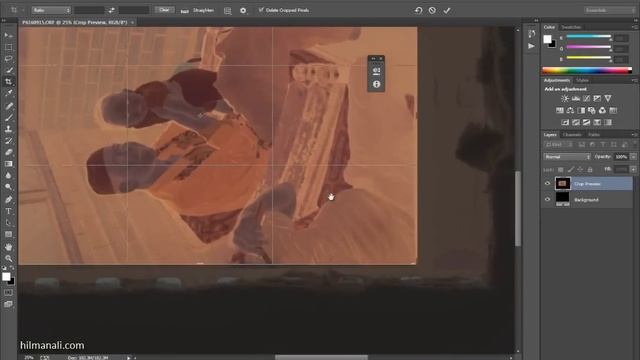Open the Actions panel icon
This screenshot has height=360, width=640.
tap(531, 46)
